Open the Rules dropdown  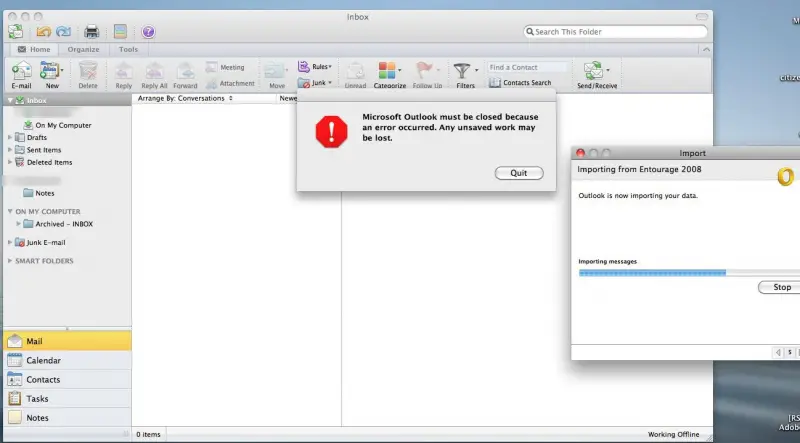(315, 67)
